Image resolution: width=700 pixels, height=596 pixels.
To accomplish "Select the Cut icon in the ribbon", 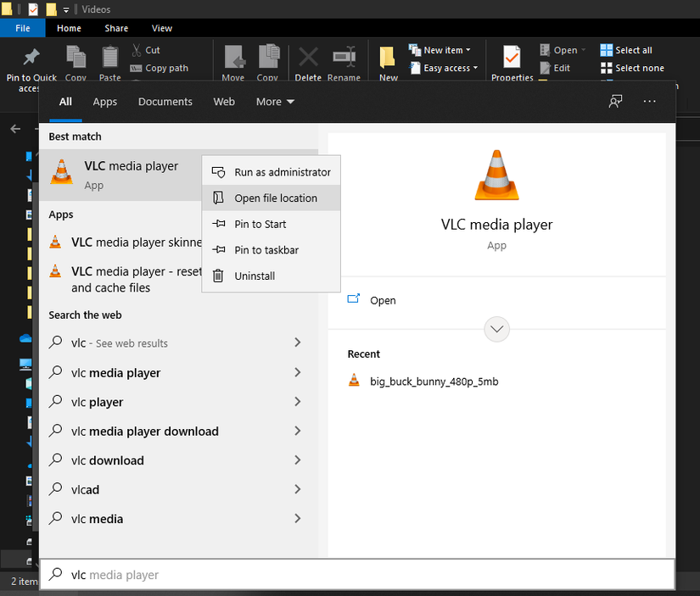I will [136, 51].
